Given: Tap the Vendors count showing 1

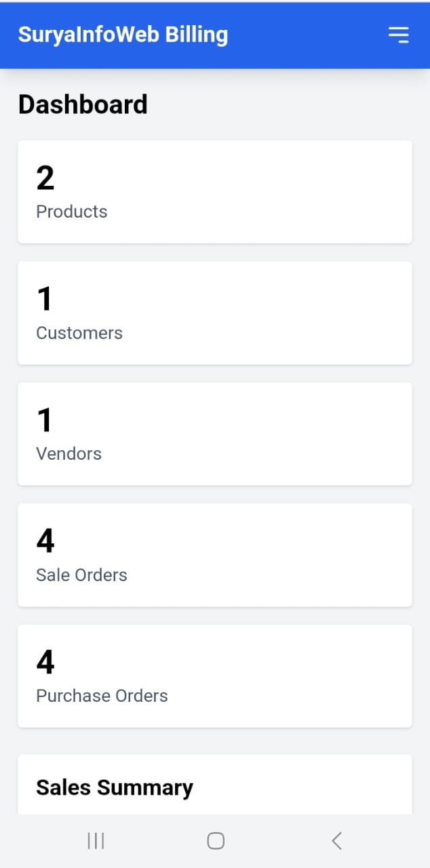Looking at the screenshot, I should [45, 419].
